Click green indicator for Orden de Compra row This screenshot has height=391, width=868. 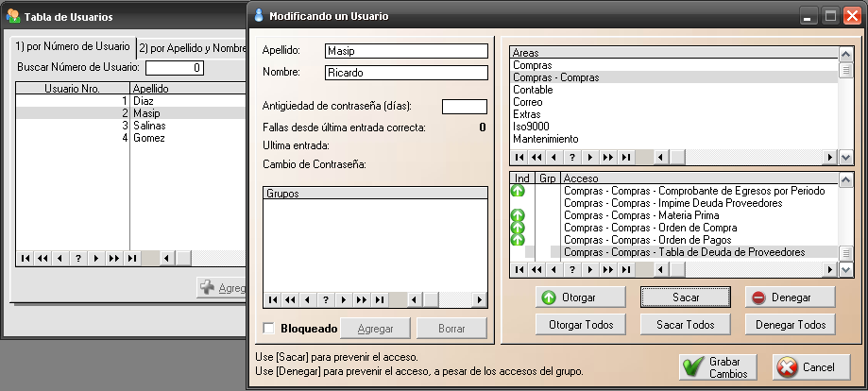pyautogui.click(x=518, y=228)
